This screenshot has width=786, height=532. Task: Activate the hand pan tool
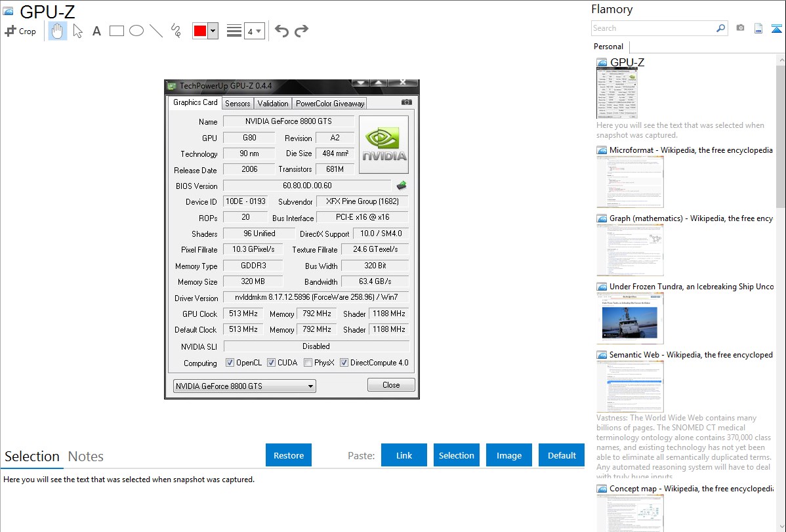point(57,31)
